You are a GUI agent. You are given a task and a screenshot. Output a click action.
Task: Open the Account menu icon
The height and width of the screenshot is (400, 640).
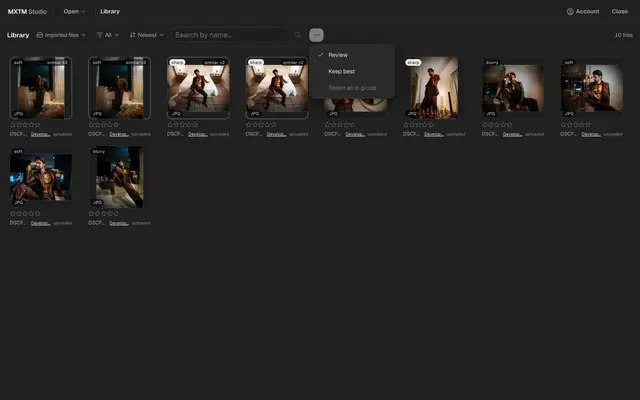[x=570, y=11]
